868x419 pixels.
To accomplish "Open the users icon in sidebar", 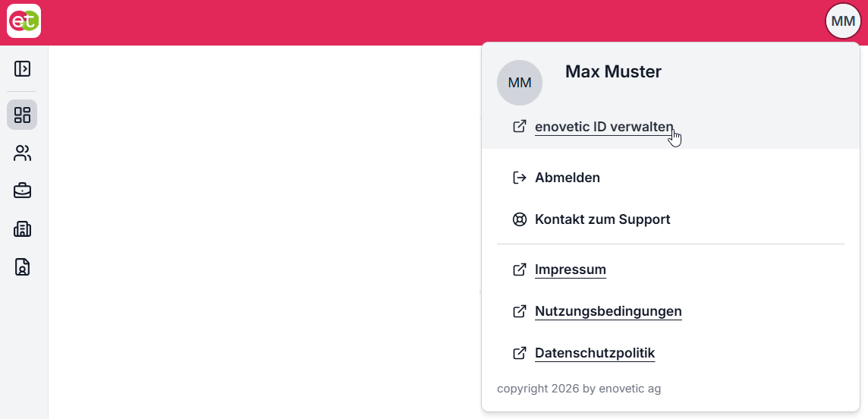I will tap(22, 153).
